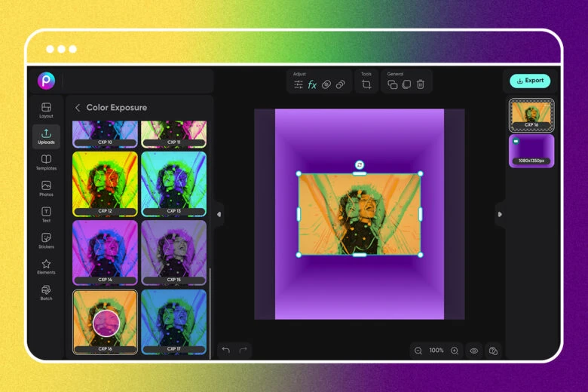This screenshot has height=392, width=588.
Task: Click the Export button
Action: [530, 81]
